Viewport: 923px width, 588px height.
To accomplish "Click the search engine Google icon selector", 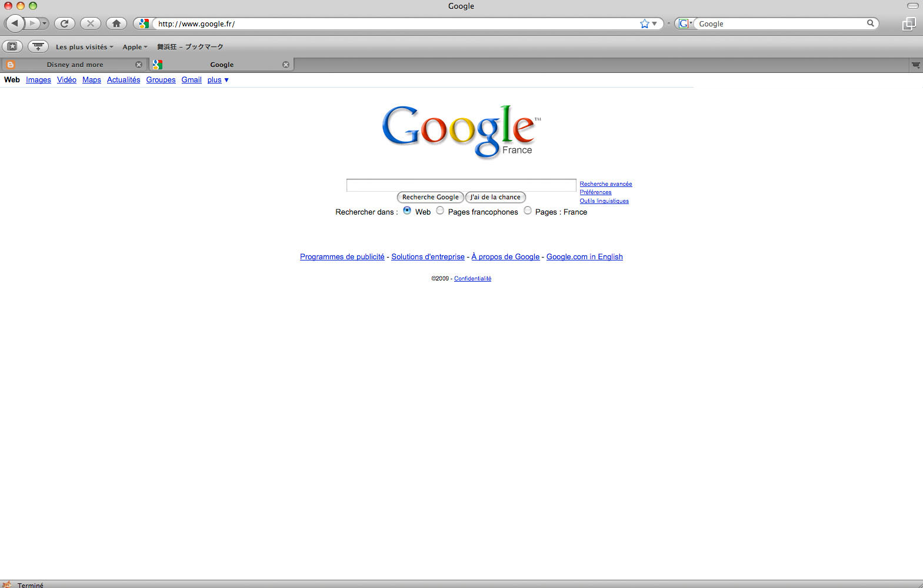I will 685,24.
